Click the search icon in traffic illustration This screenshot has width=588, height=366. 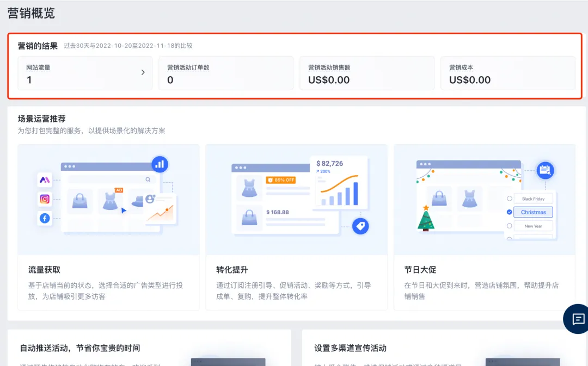point(148,179)
